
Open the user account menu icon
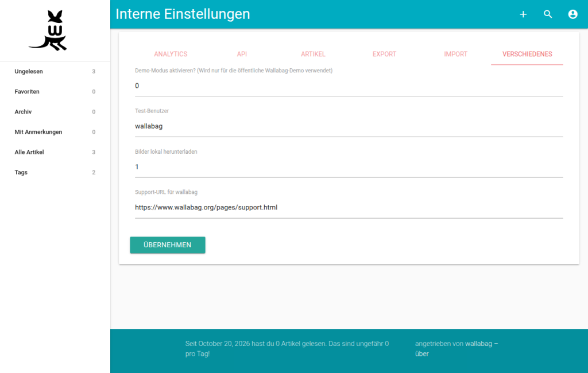[572, 14]
